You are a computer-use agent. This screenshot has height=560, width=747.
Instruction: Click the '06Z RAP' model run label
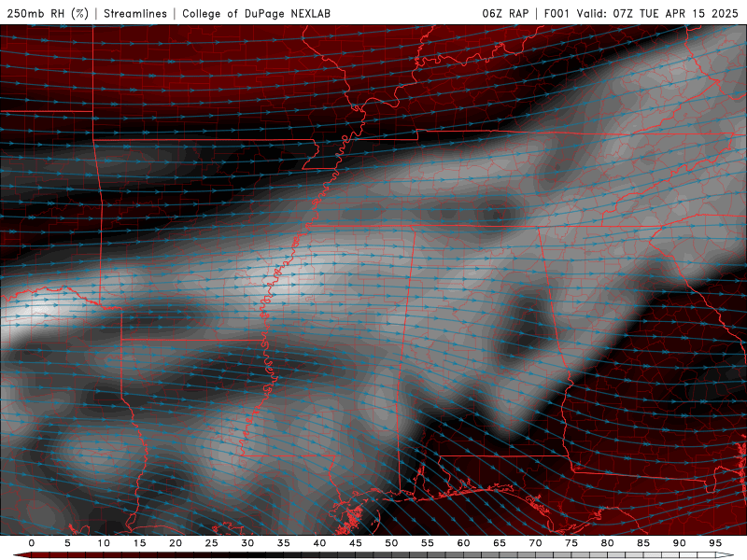click(505, 13)
